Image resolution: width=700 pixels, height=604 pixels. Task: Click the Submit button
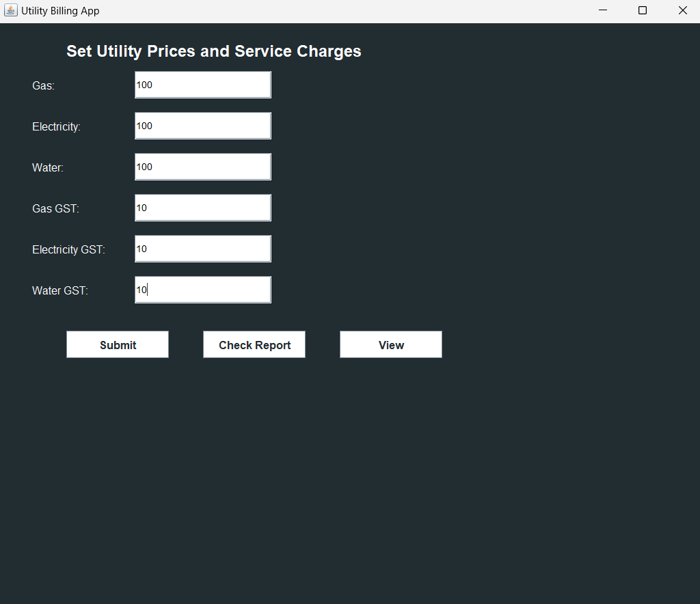(x=117, y=344)
